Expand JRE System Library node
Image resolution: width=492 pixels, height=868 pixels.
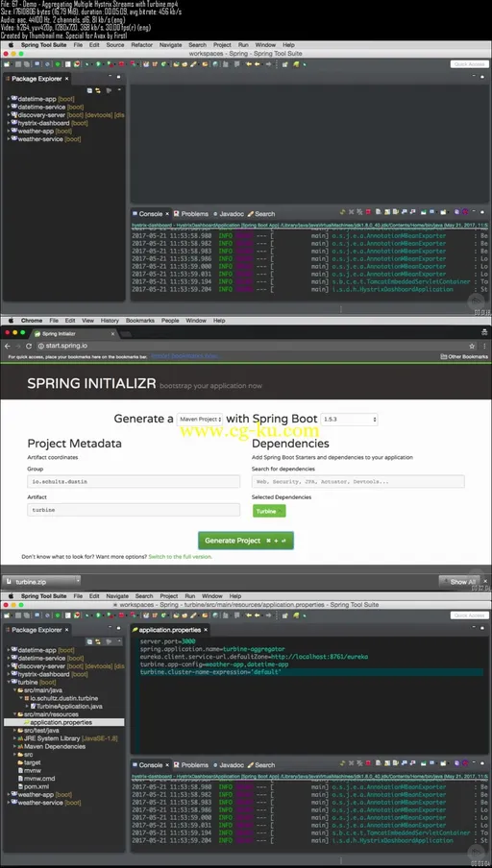pyautogui.click(x=14, y=738)
